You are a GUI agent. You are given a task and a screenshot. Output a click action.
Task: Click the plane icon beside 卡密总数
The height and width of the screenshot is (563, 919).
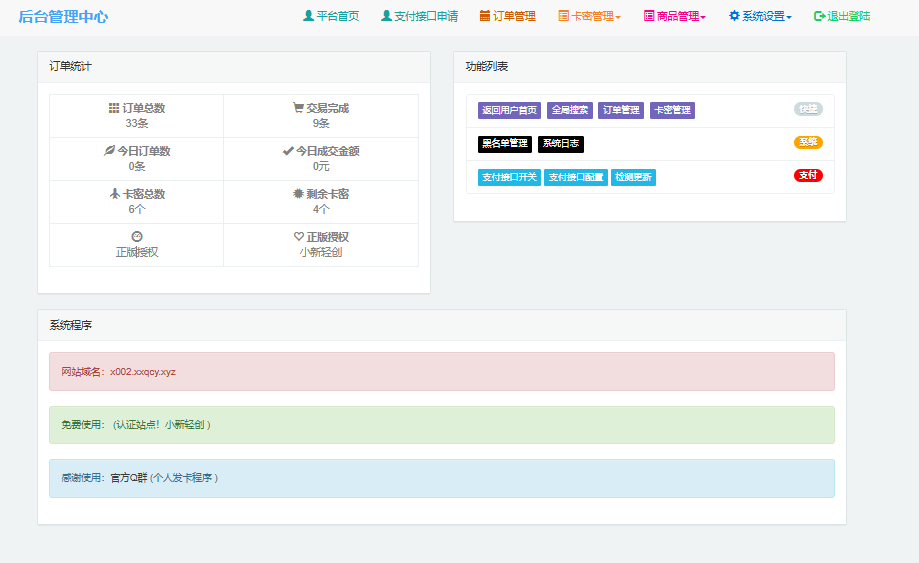click(x=115, y=194)
